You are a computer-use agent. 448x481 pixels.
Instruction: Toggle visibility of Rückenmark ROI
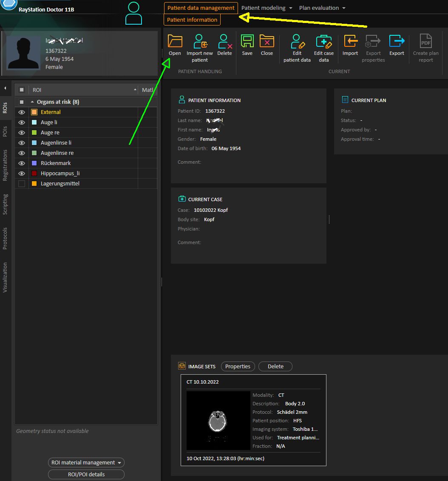22,163
